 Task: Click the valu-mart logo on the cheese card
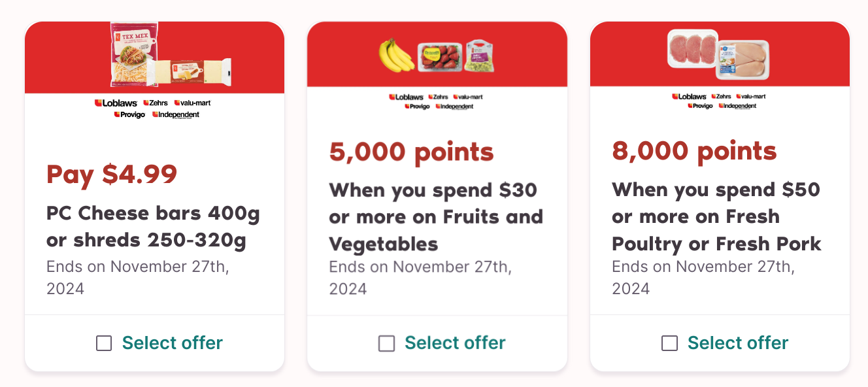[192, 103]
